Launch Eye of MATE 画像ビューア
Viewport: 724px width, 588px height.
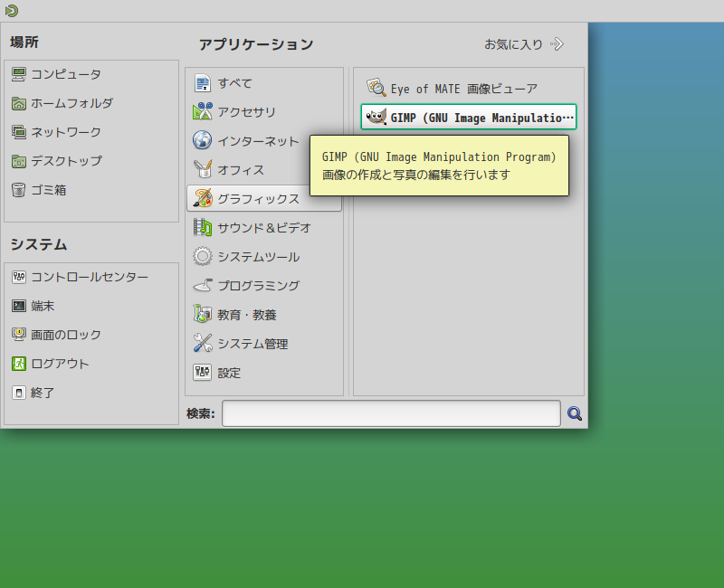tap(469, 88)
